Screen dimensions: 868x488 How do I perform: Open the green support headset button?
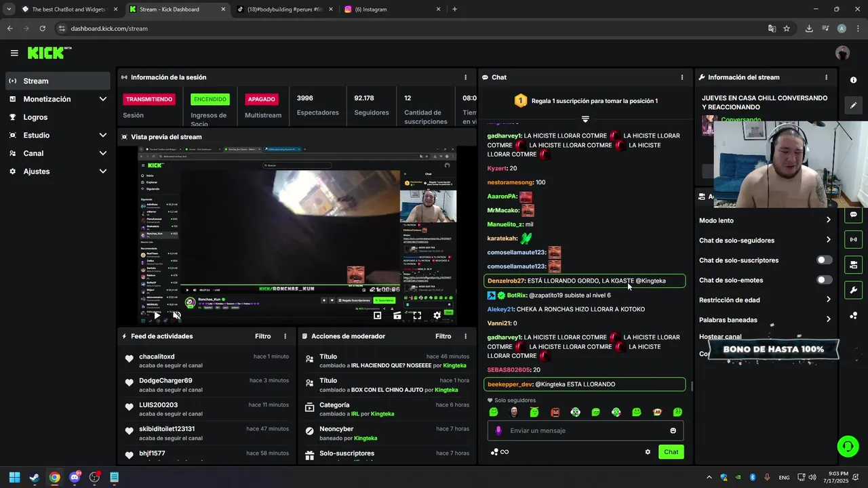[848, 446]
